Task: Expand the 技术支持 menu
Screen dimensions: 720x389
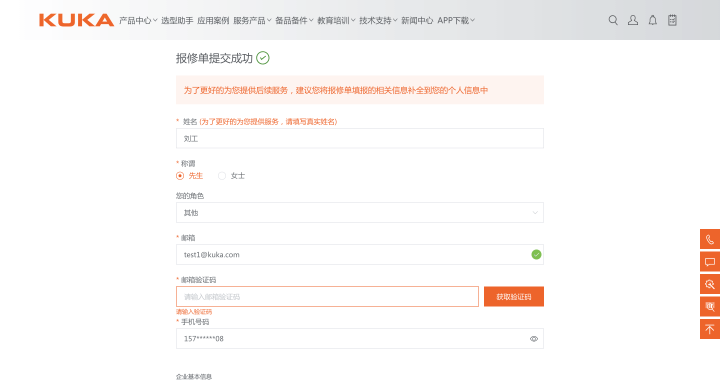Action: pyautogui.click(x=378, y=20)
